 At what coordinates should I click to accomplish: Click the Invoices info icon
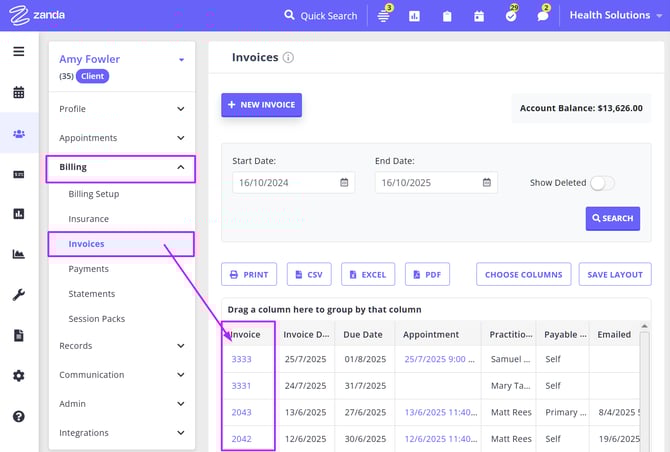click(x=288, y=58)
